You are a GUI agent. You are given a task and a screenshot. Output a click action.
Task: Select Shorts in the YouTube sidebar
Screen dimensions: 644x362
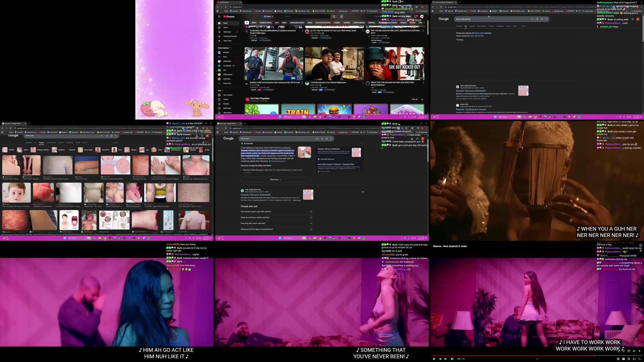click(225, 28)
